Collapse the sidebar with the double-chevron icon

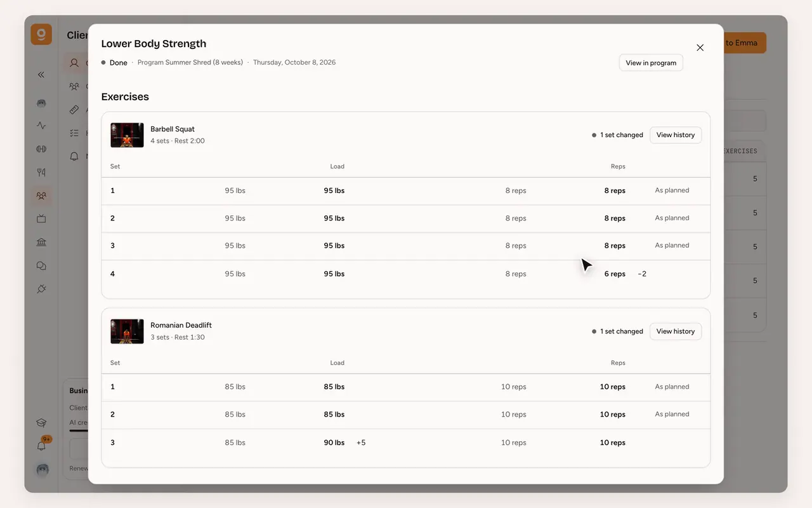[41, 75]
